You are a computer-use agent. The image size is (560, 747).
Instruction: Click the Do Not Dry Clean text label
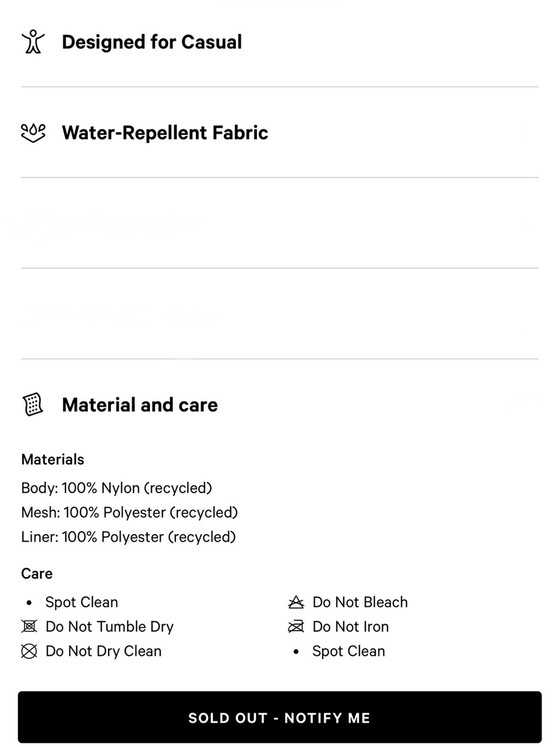pos(104,651)
